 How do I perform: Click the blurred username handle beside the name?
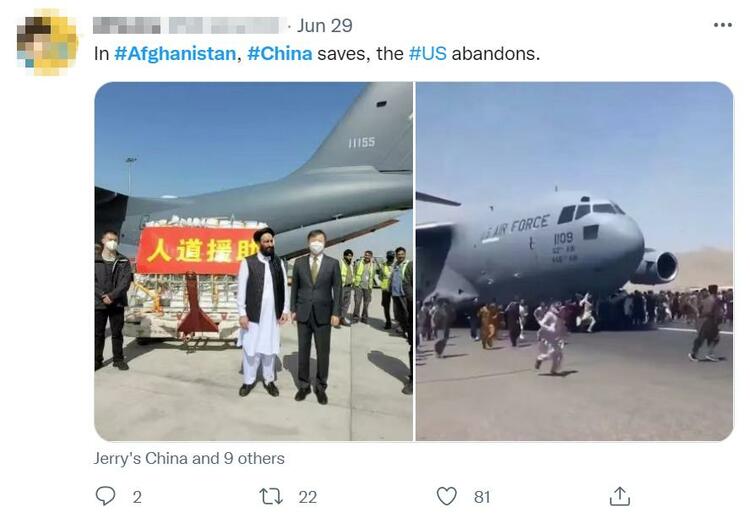pyautogui.click(x=224, y=25)
